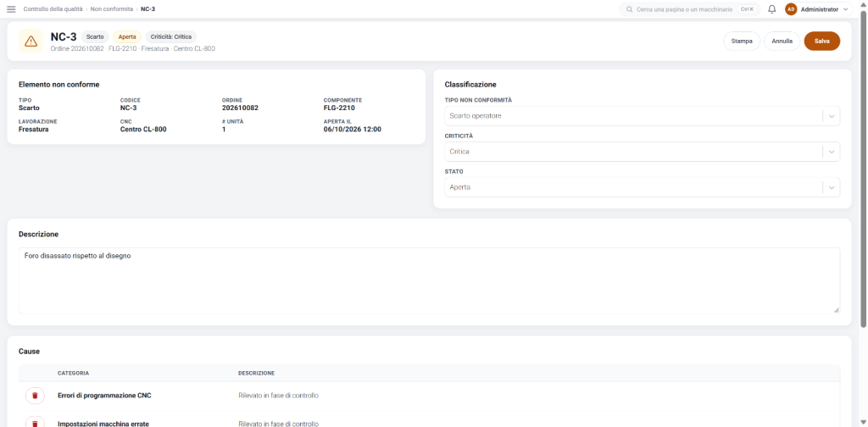
Task: Click the textarea resize handle
Action: coord(836,310)
